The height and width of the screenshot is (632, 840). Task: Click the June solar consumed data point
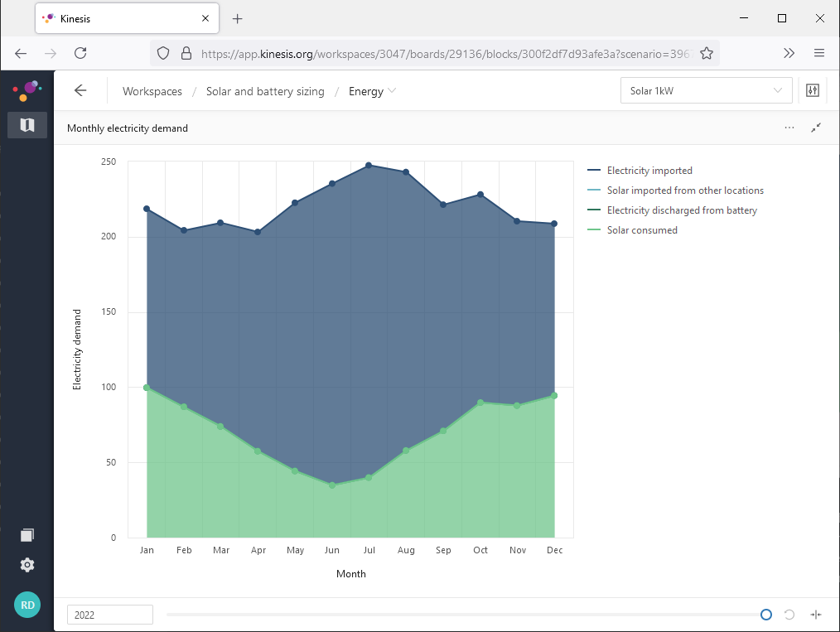pyautogui.click(x=332, y=485)
